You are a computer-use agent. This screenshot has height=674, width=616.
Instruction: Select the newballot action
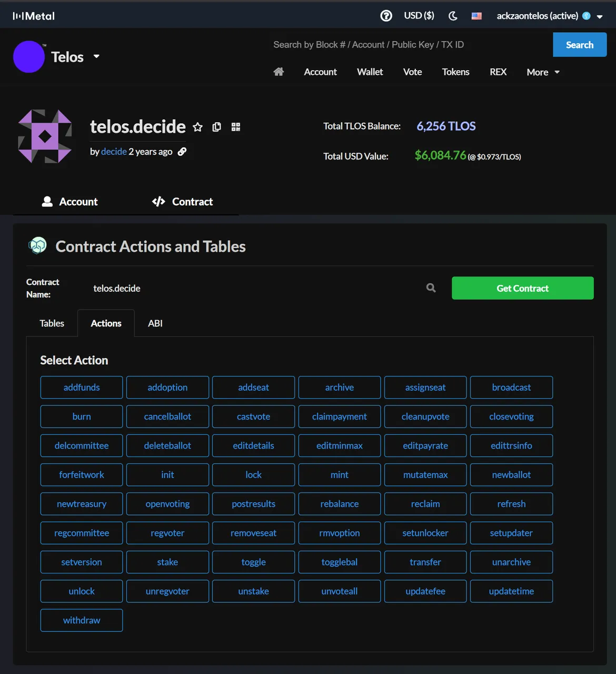(x=511, y=475)
